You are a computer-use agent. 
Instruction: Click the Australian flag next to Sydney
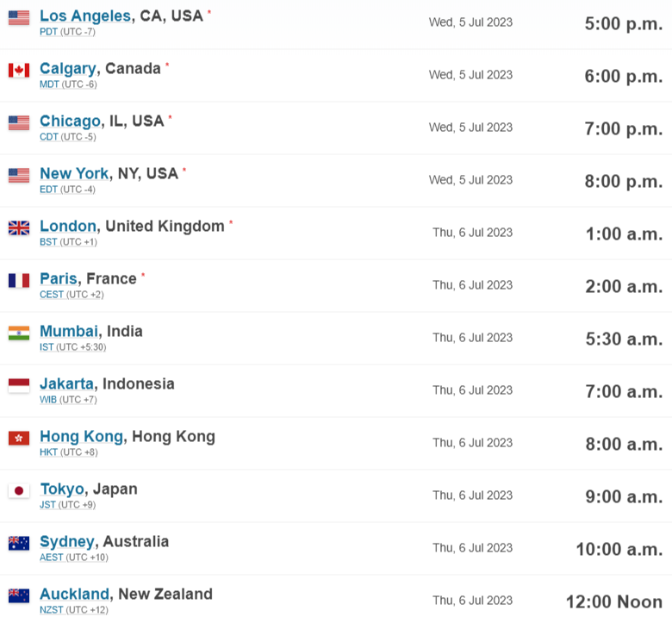click(19, 544)
